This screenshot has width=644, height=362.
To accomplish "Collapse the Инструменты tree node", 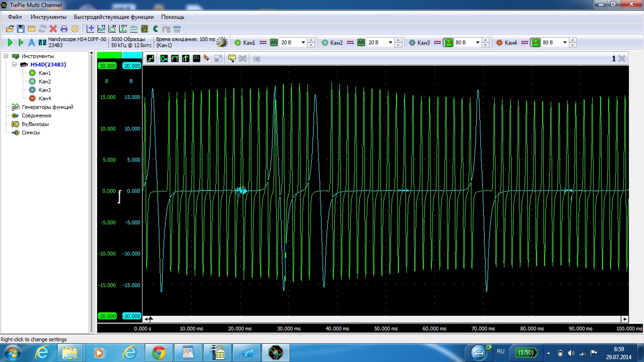I will pyautogui.click(x=6, y=56).
